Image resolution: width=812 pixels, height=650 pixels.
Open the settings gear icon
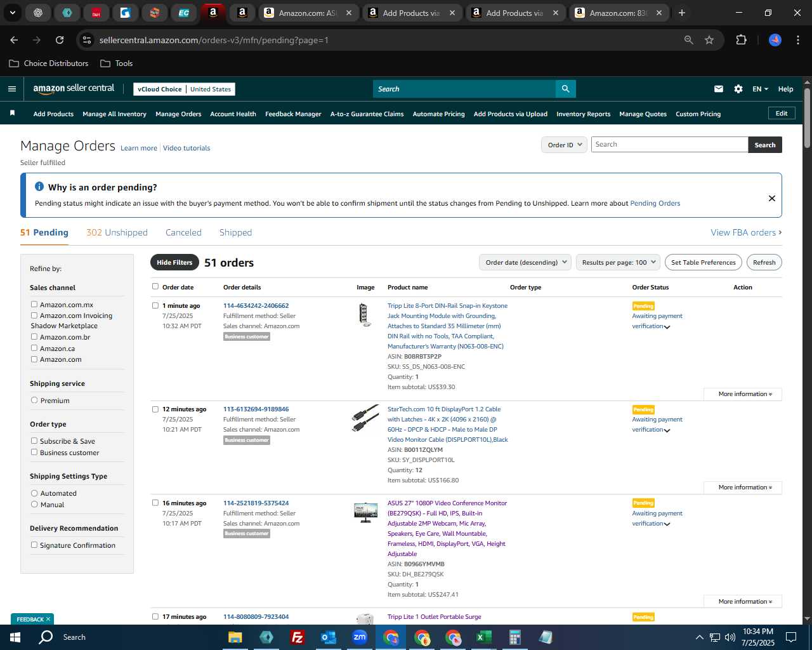point(738,89)
